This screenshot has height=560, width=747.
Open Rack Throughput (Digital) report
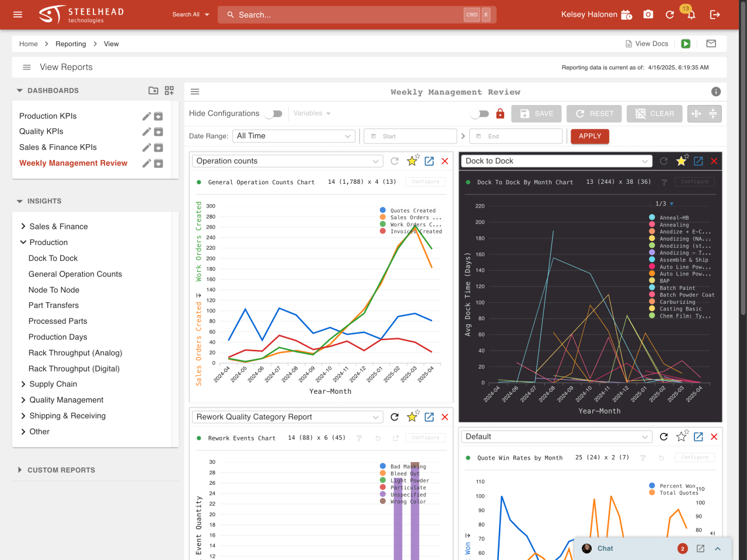pos(74,369)
